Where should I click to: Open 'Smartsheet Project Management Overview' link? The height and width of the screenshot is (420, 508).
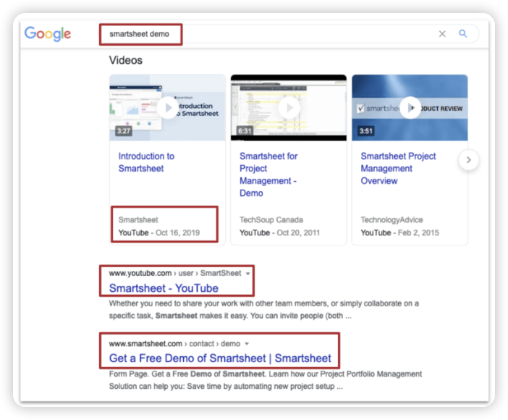click(x=398, y=168)
